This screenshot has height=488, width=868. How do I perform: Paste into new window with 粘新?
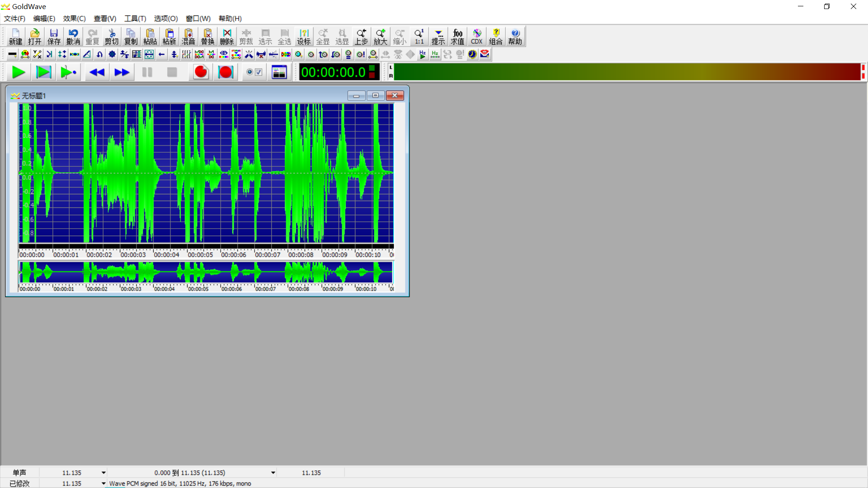pos(169,37)
